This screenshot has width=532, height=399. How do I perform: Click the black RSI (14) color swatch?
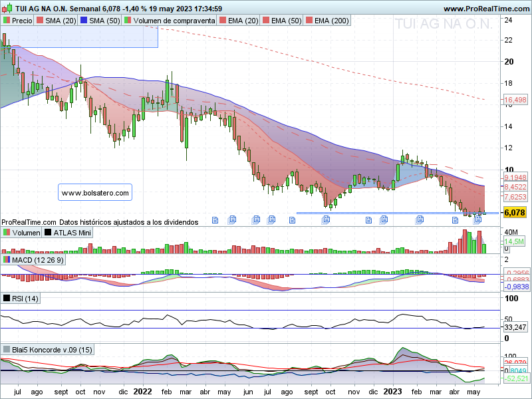7,299
